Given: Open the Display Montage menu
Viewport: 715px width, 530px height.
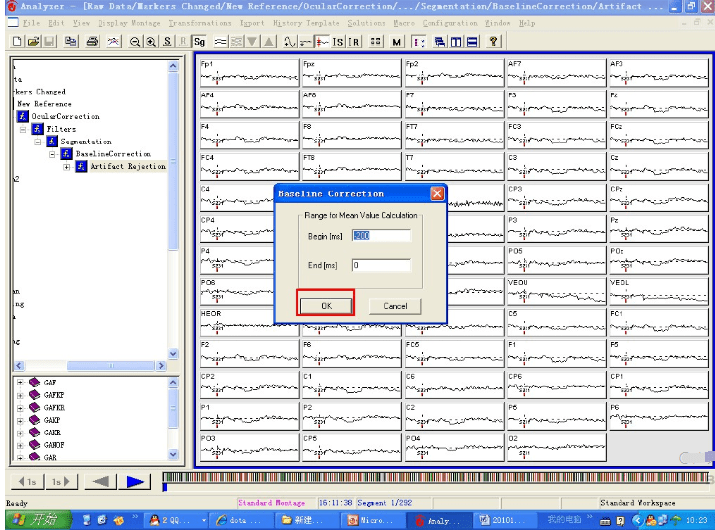Looking at the screenshot, I should pos(130,23).
